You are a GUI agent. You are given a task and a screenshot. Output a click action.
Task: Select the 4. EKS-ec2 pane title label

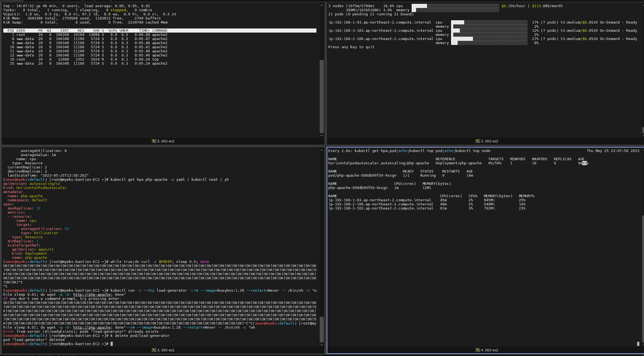(490, 350)
